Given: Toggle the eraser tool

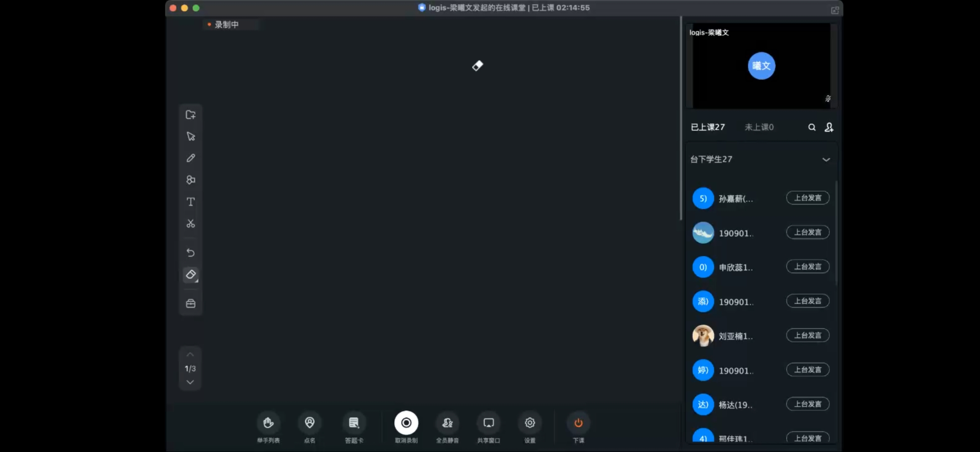Looking at the screenshot, I should coord(191,275).
